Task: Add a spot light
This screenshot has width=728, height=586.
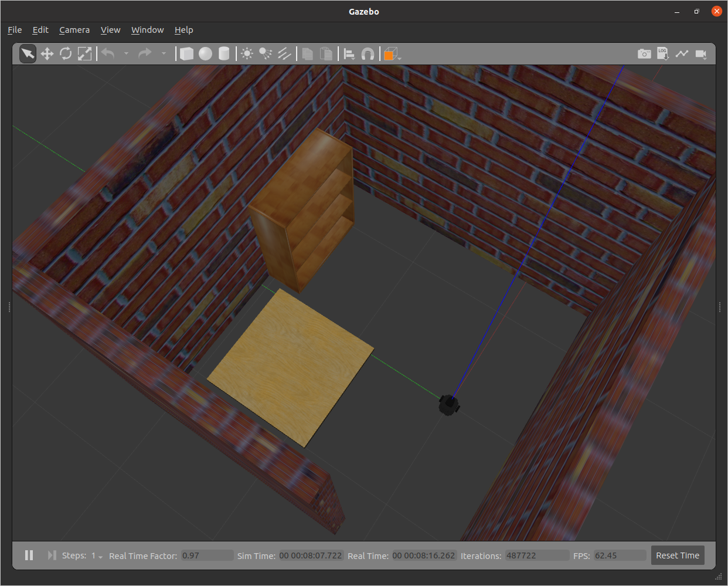Action: tap(266, 54)
